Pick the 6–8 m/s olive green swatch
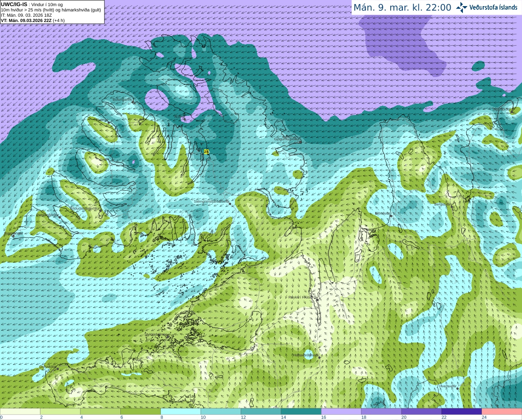 coord(141,411)
